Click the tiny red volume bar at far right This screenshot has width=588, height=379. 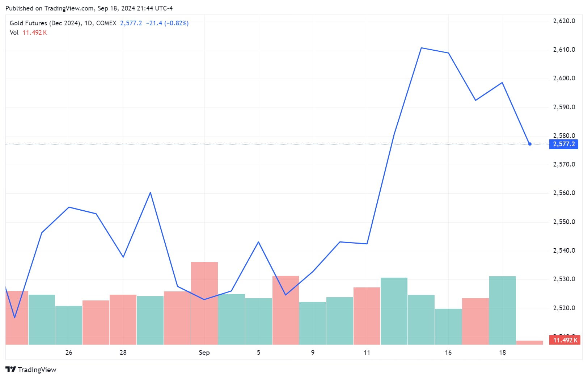(529, 342)
